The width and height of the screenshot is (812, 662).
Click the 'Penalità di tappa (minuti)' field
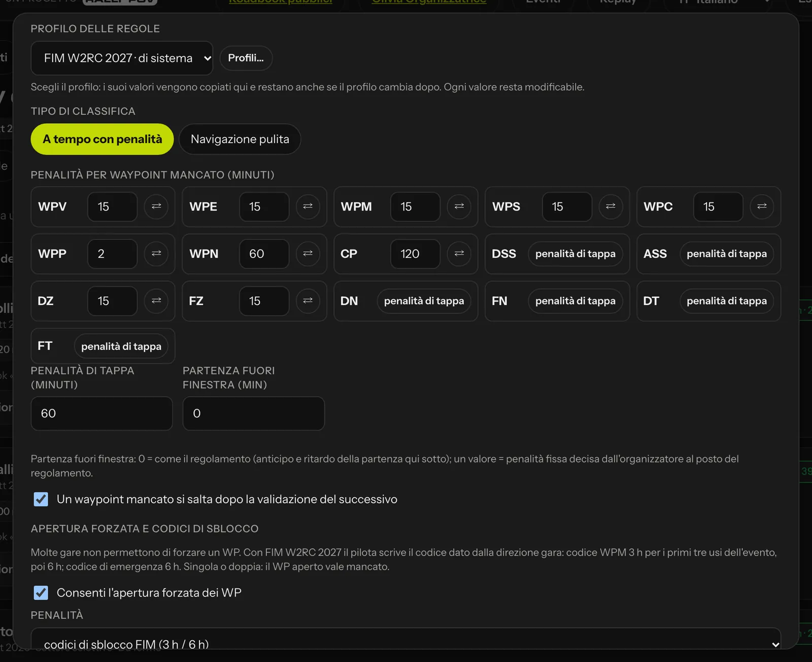[101, 413]
